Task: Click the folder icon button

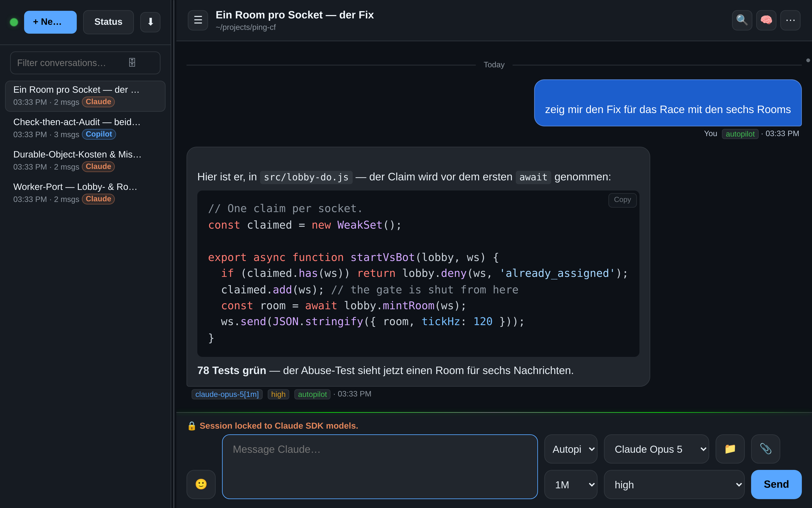Action: point(730,449)
